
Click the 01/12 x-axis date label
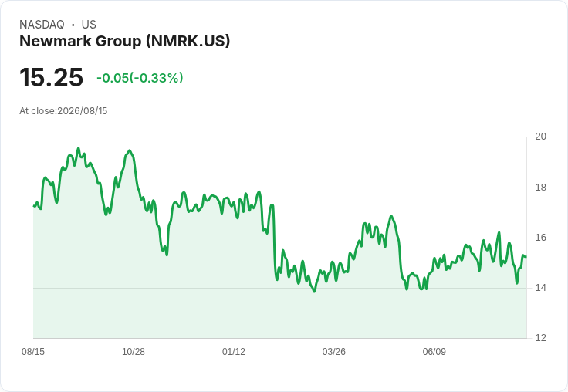click(x=234, y=351)
